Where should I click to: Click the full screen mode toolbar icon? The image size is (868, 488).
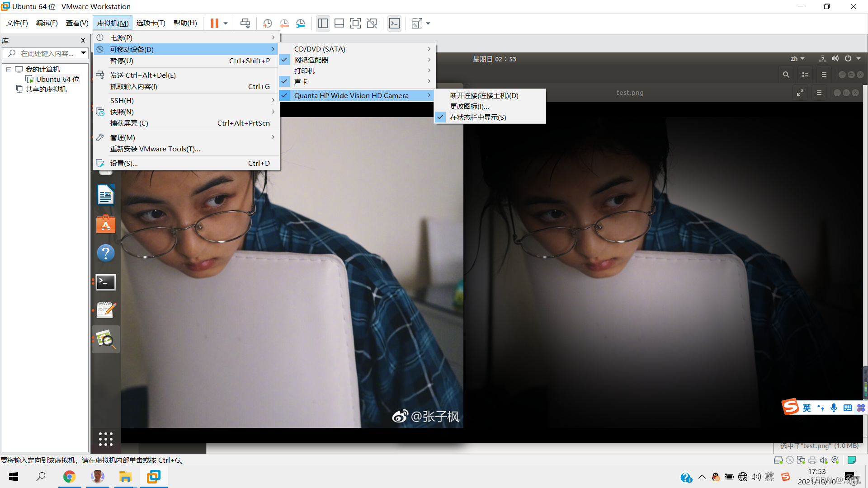tap(355, 23)
